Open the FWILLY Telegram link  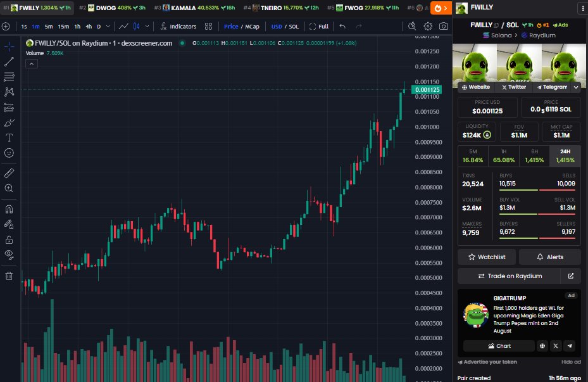click(552, 87)
